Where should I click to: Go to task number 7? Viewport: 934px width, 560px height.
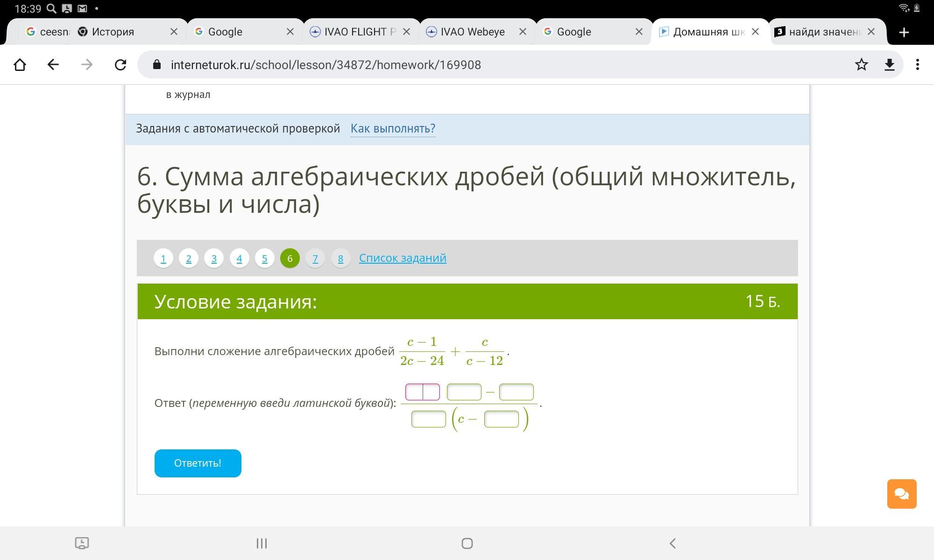coord(315,258)
